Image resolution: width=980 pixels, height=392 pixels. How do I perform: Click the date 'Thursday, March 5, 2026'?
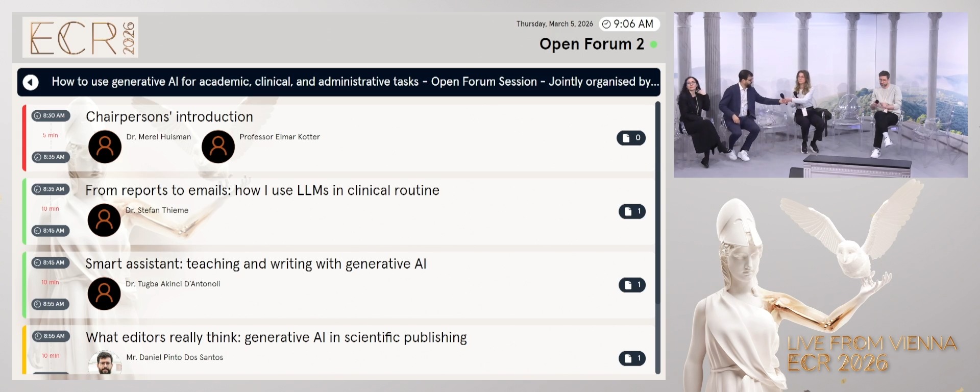(554, 24)
